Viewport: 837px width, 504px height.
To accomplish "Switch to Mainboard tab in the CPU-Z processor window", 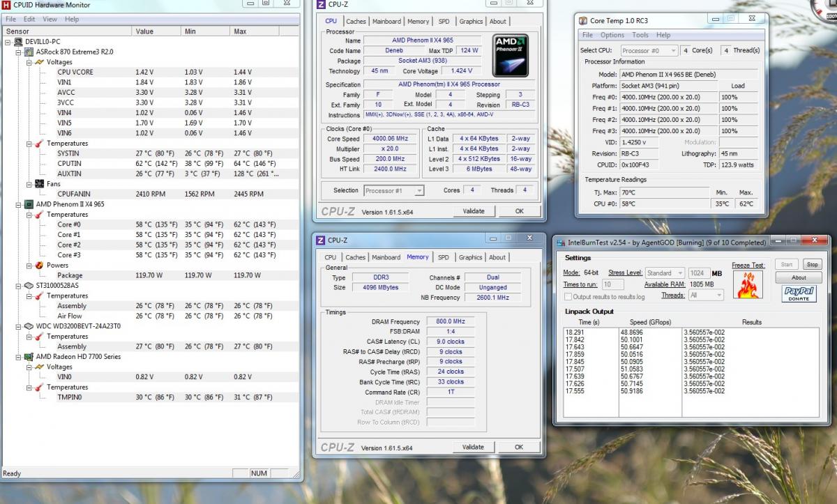I will pyautogui.click(x=386, y=22).
